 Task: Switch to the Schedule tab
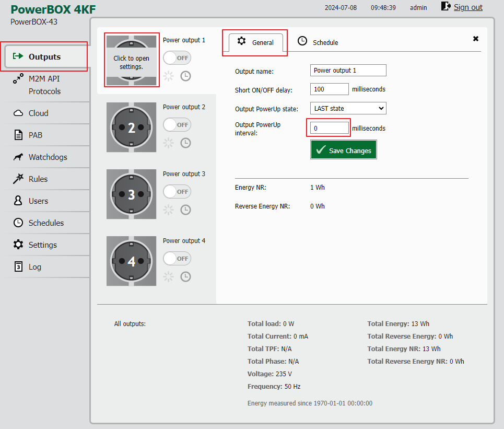coord(318,42)
